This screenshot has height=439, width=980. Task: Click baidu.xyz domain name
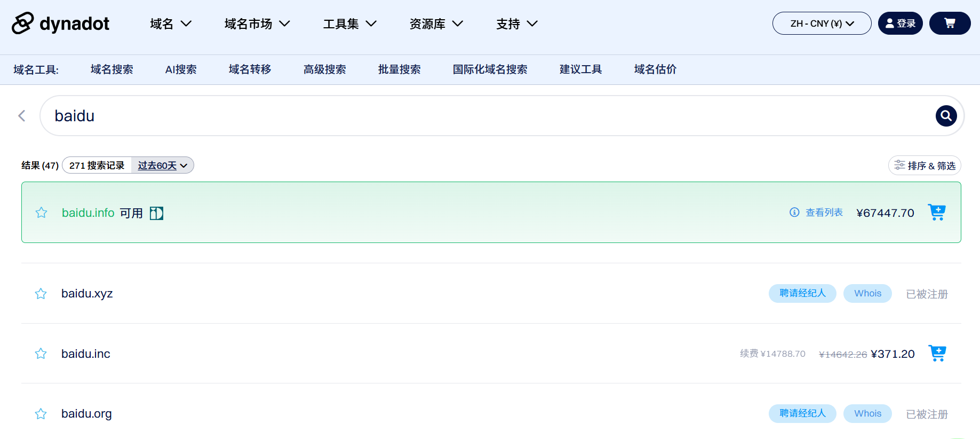[87, 294]
